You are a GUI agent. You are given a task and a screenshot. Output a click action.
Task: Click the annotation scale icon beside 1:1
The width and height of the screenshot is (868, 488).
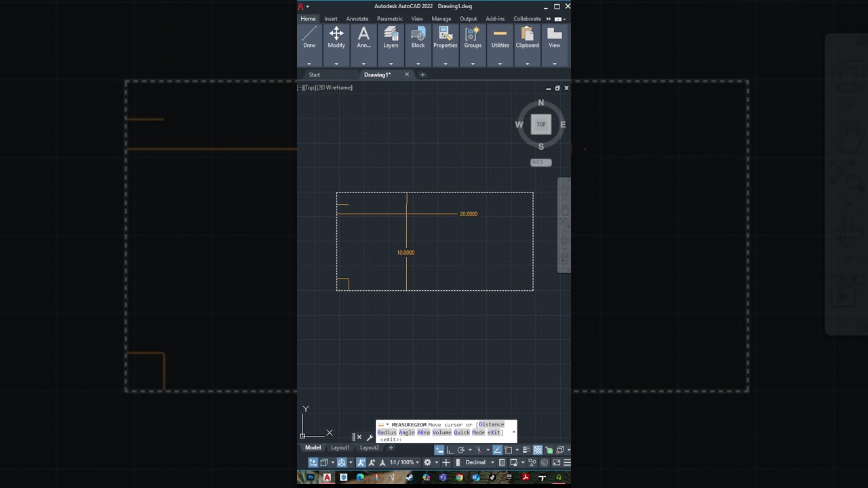[x=382, y=462]
